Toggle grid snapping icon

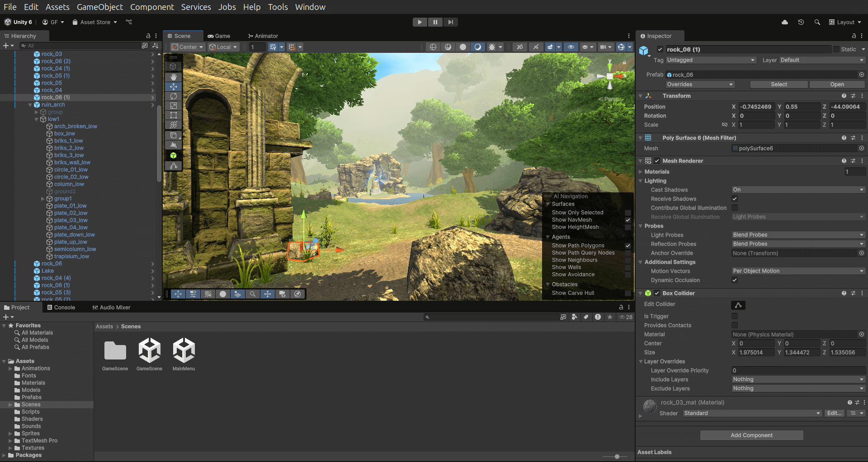292,47
